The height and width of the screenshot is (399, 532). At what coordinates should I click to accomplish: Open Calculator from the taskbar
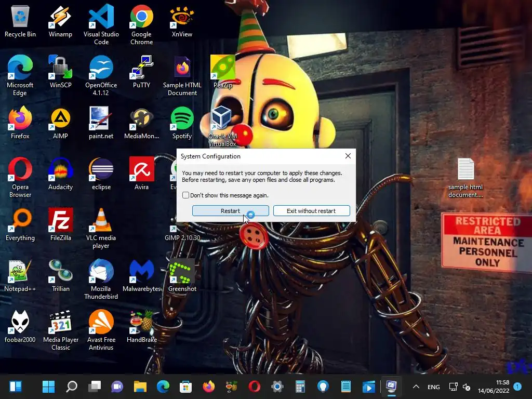point(300,387)
